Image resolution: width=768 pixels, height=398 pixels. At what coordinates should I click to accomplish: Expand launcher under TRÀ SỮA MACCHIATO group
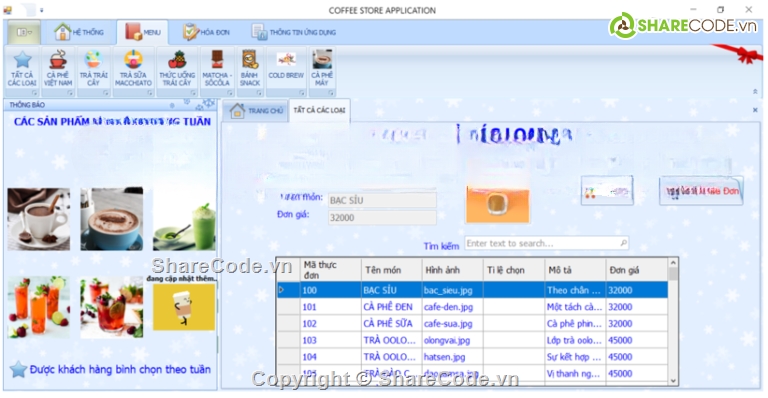(x=149, y=93)
